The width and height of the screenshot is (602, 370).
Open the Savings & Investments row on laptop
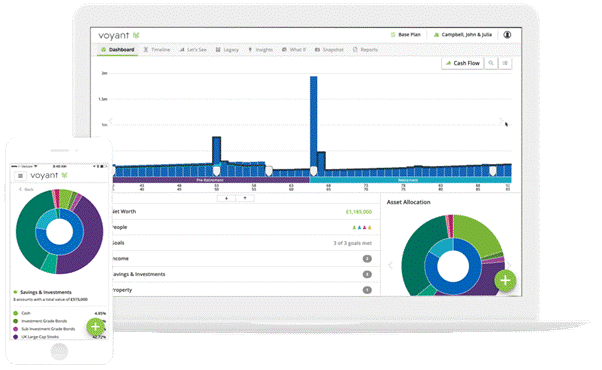click(x=245, y=274)
